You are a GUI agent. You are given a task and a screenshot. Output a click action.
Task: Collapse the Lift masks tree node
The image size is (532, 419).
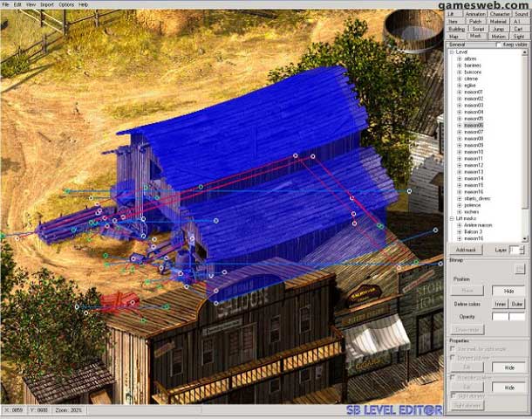coord(451,218)
